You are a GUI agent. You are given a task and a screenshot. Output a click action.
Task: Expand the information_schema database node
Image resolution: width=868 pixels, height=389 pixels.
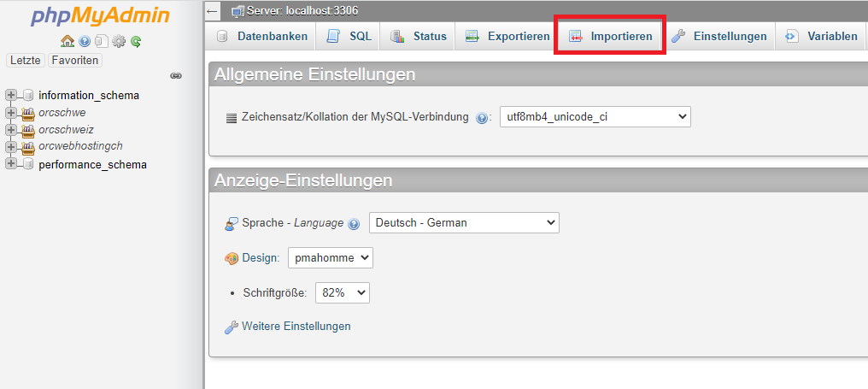point(11,95)
